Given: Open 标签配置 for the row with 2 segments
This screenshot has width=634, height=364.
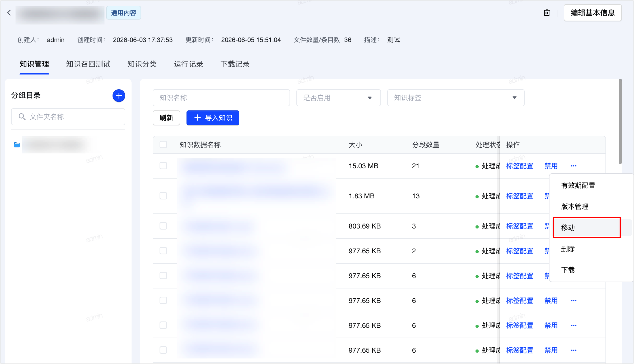Looking at the screenshot, I should click(520, 251).
